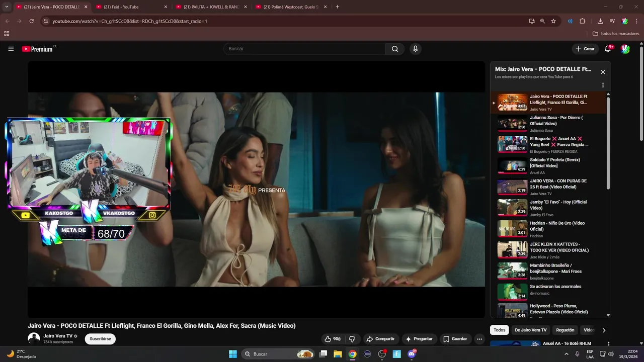Viewport: 644px width, 362px height.
Task: Open File Explorer from the taskbar
Action: pos(338,354)
